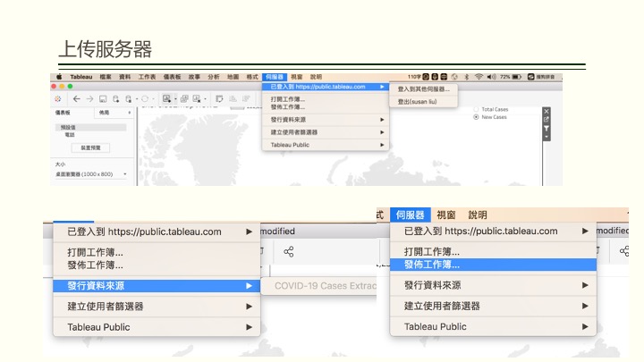Click the new data source toolbar icon
Screen dimensions: 644x362
coord(115,99)
